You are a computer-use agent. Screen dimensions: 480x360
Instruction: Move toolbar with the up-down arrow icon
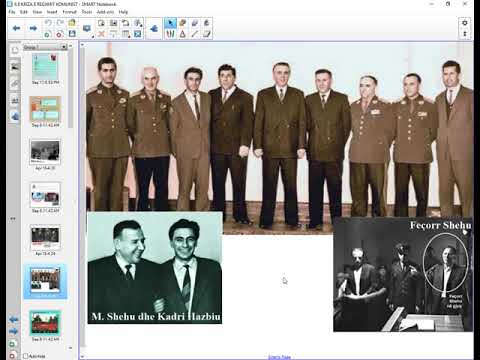click(x=465, y=34)
